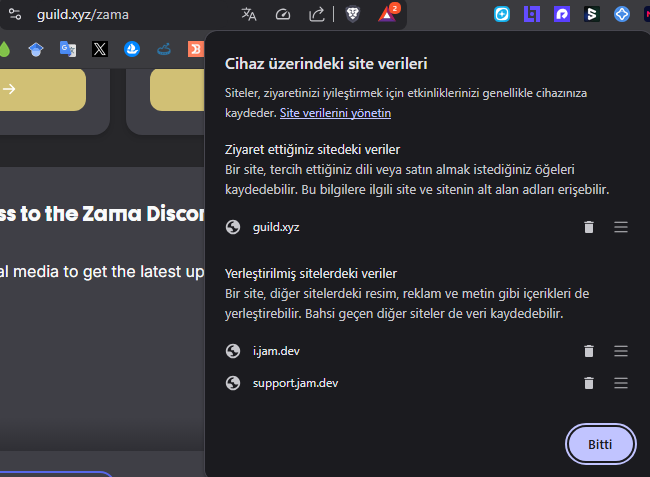Open the blue bowl-shaped bookmark

[164, 50]
